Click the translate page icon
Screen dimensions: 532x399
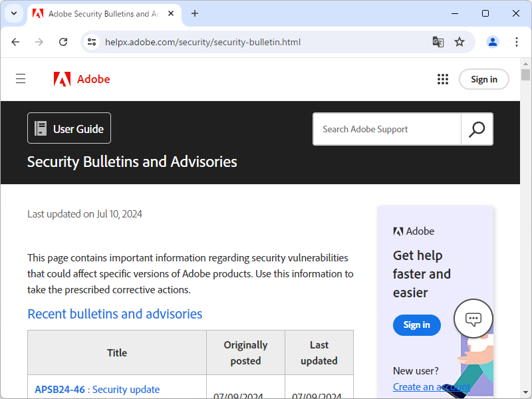tap(438, 42)
